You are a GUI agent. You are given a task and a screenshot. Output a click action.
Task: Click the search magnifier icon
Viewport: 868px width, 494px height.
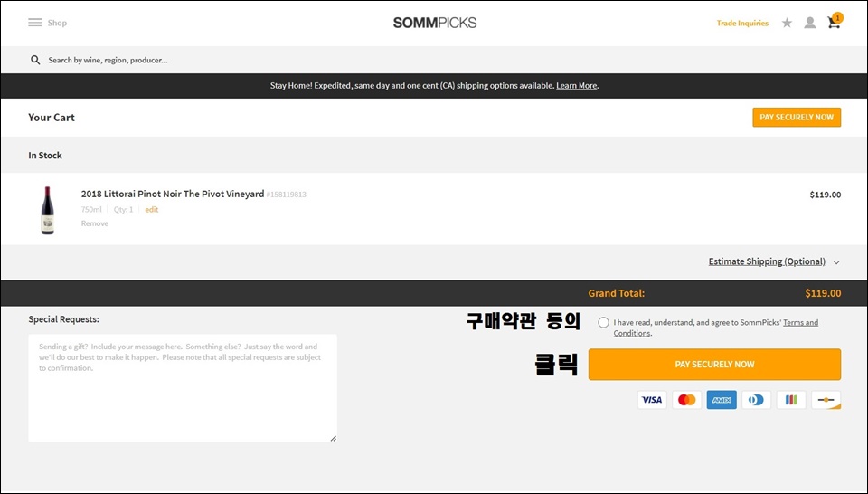[35, 60]
